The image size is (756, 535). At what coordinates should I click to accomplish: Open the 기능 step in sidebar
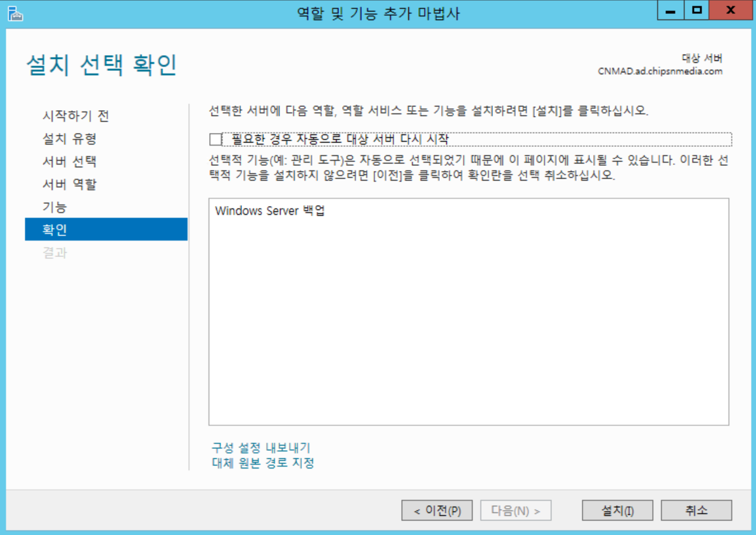(54, 207)
